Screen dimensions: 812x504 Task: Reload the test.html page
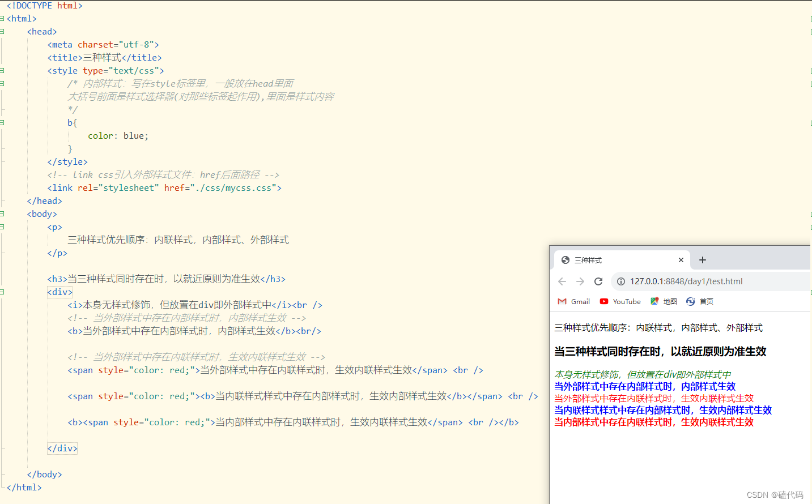(598, 281)
